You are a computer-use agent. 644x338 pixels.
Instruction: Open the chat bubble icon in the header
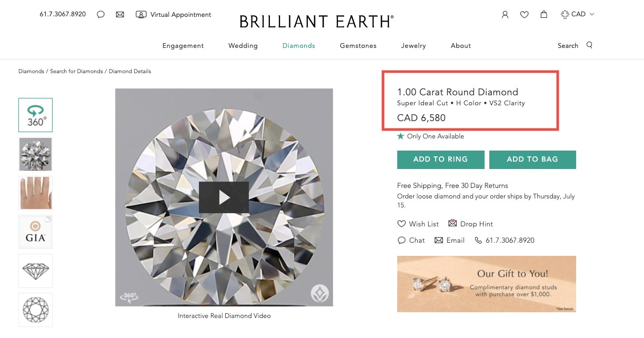click(x=100, y=14)
